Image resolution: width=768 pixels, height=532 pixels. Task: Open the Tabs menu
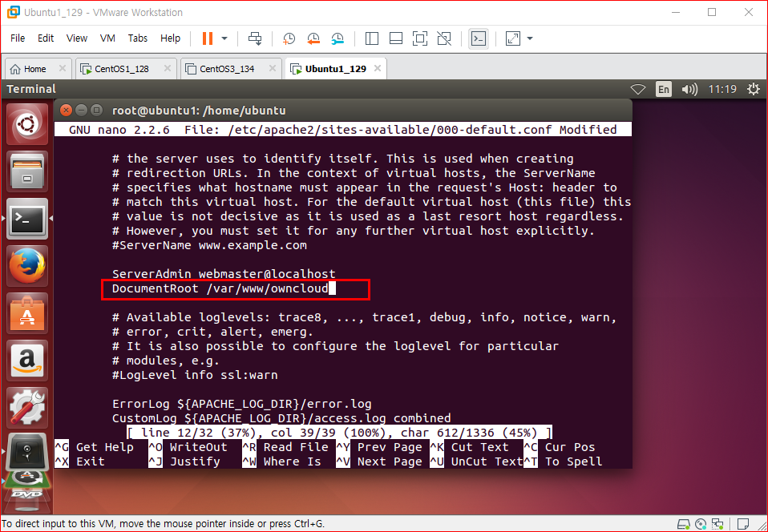click(138, 38)
